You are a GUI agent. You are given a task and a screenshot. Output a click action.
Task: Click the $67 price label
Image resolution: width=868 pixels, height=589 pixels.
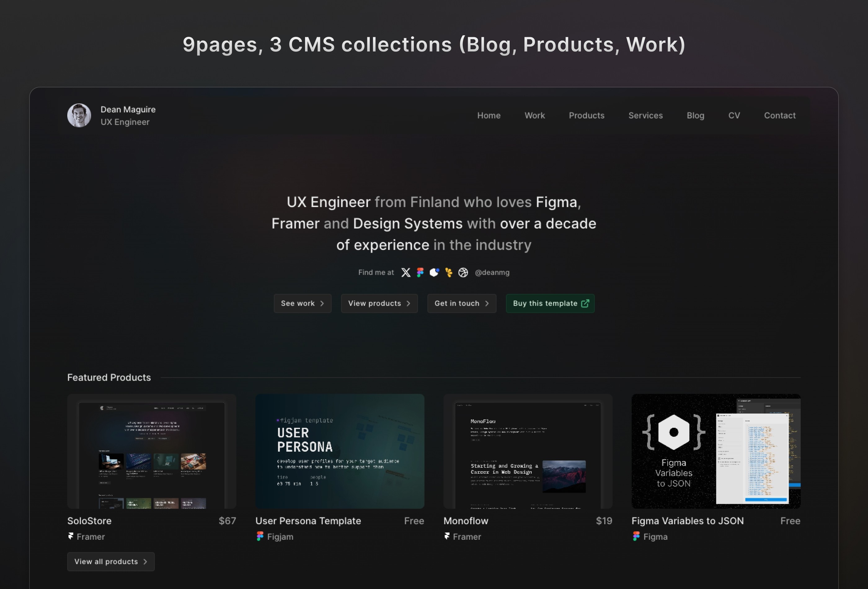point(228,521)
